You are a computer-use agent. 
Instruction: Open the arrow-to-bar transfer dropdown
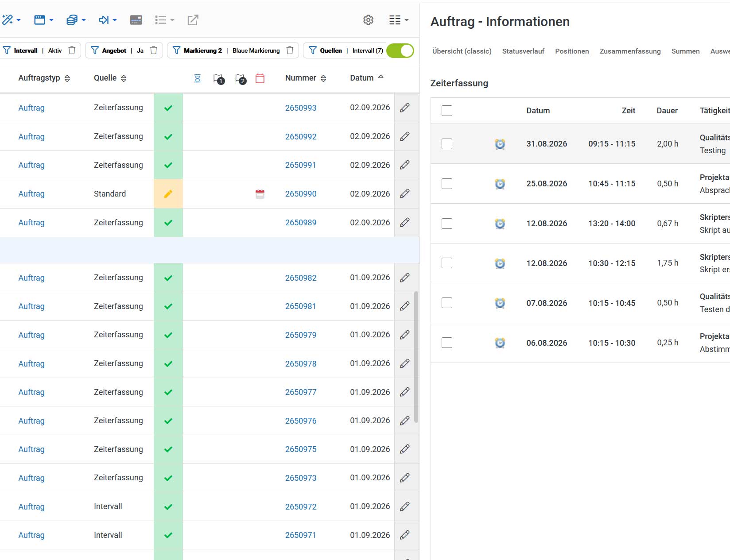(x=108, y=20)
